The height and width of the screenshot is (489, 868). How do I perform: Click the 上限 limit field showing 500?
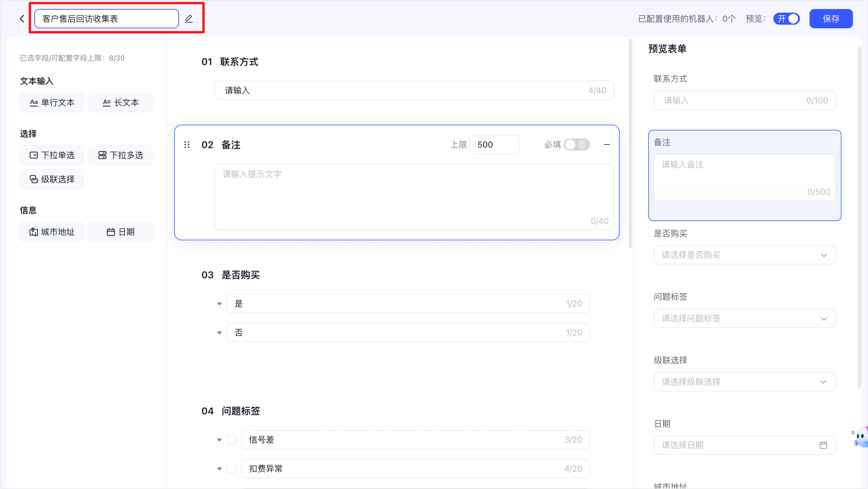495,145
